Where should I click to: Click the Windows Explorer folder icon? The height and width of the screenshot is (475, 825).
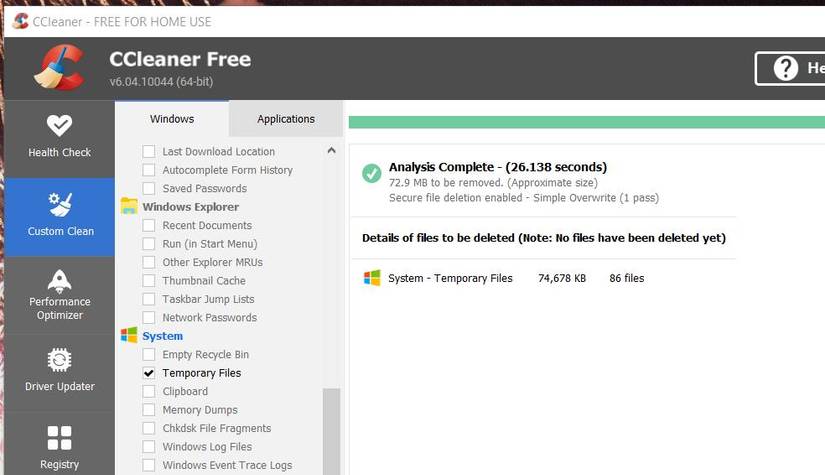click(129, 207)
